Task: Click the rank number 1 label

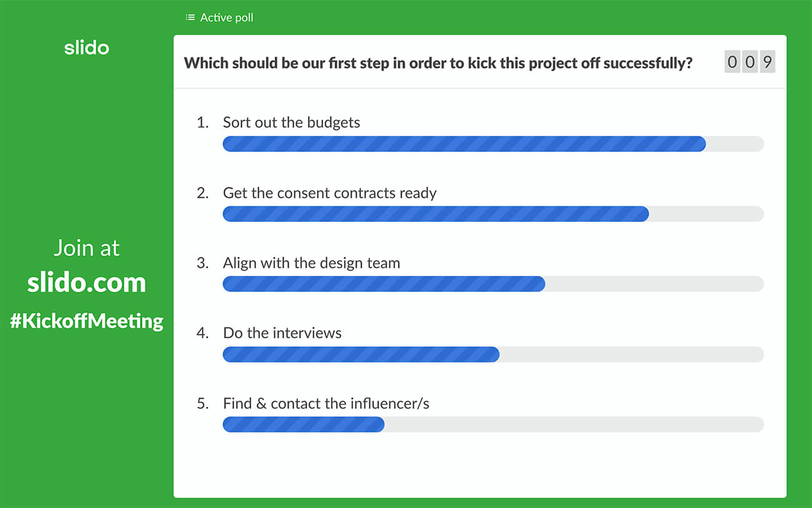Action: point(202,122)
